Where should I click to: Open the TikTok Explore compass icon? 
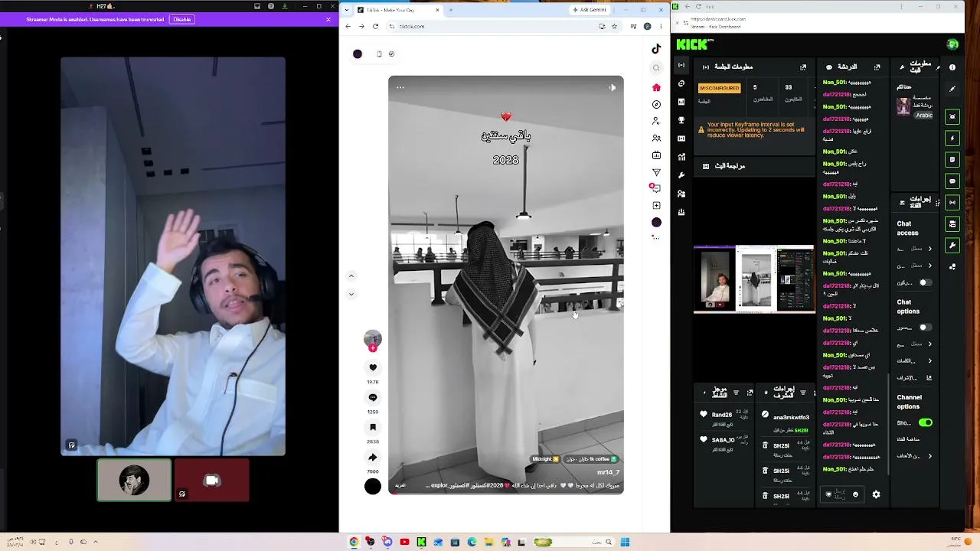click(x=656, y=104)
